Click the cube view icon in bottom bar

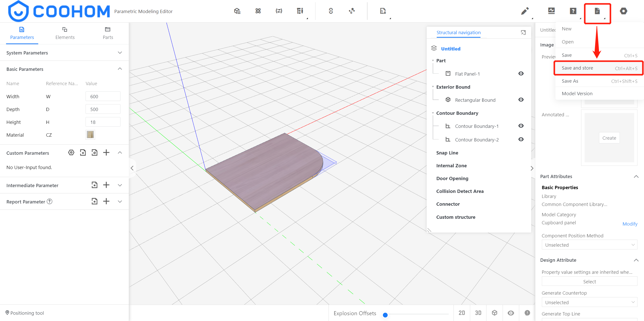(x=495, y=313)
